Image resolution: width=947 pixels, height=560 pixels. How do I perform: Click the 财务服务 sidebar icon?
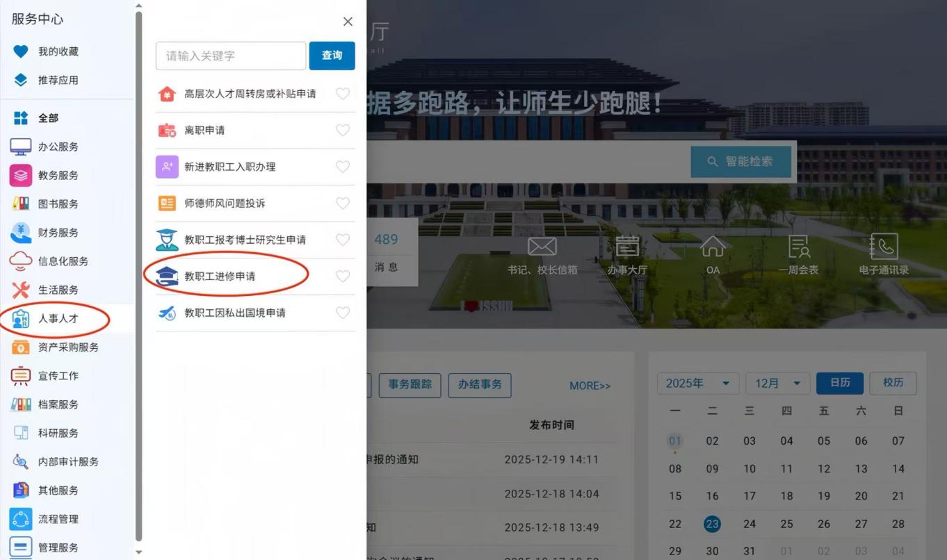click(21, 233)
